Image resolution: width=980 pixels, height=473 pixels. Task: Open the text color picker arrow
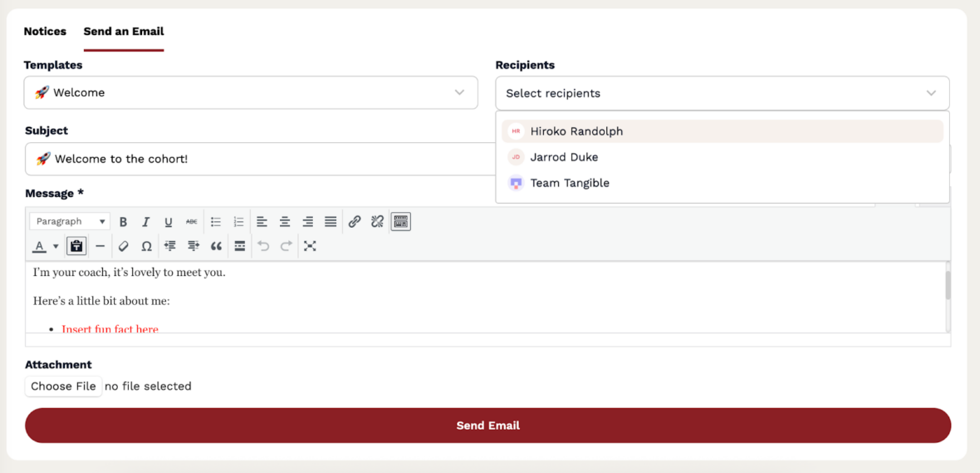(x=56, y=246)
